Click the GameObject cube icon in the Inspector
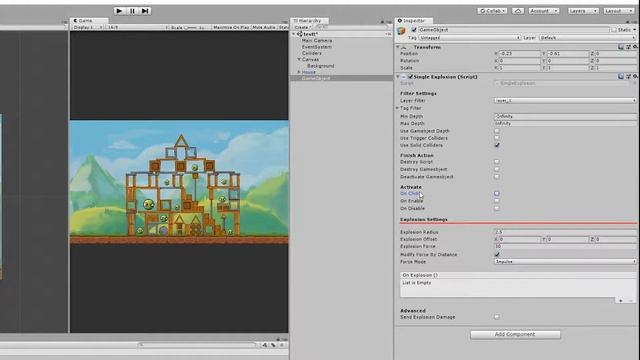Viewport: 640px width, 360px height. (402, 31)
